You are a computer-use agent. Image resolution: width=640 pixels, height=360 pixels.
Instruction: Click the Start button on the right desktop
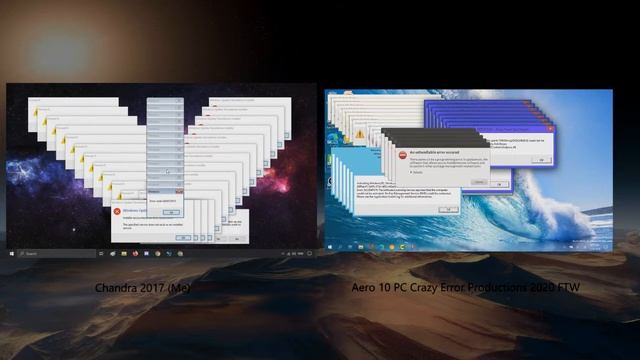click(x=330, y=247)
